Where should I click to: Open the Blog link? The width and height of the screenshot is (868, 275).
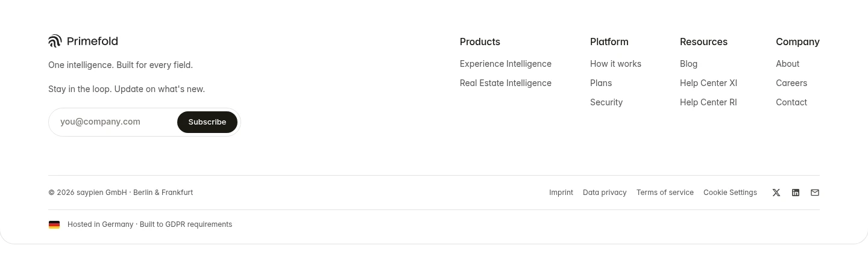click(x=688, y=64)
